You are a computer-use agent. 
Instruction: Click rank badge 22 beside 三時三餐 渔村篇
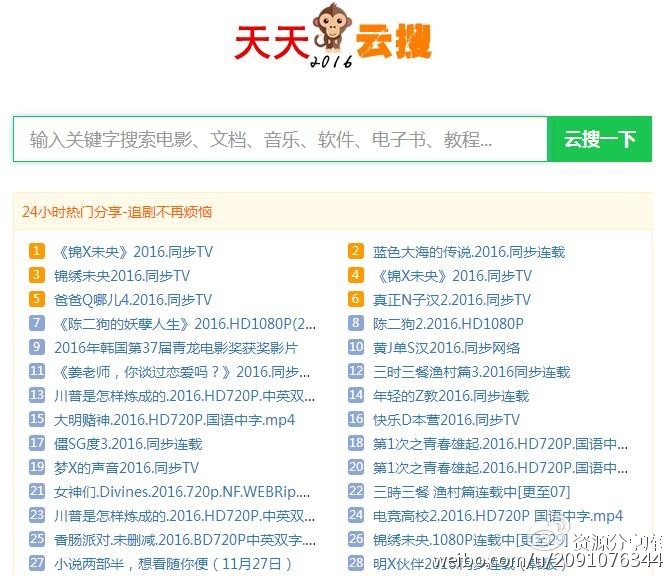tap(356, 491)
